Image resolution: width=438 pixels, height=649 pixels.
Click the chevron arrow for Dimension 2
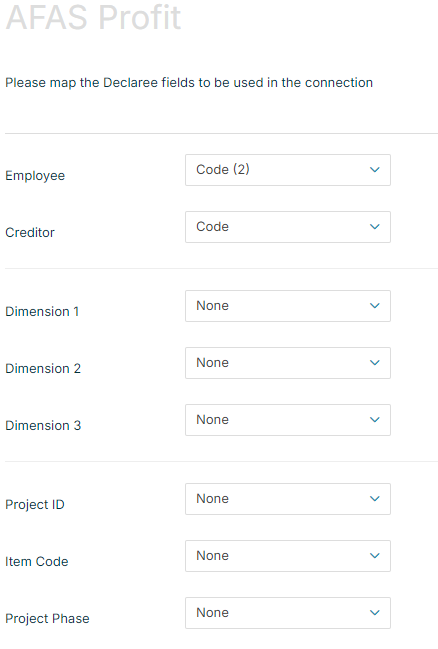[375, 363]
